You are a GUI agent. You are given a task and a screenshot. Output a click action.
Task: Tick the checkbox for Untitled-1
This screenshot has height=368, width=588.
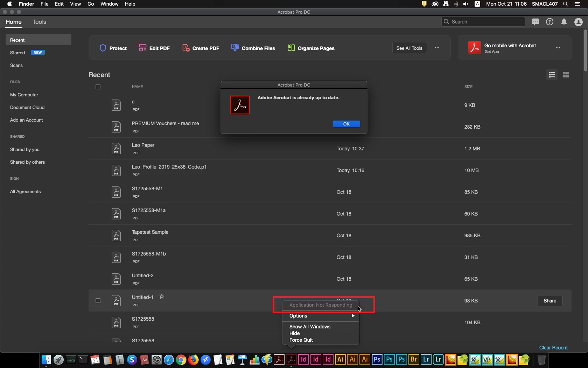tap(98, 301)
